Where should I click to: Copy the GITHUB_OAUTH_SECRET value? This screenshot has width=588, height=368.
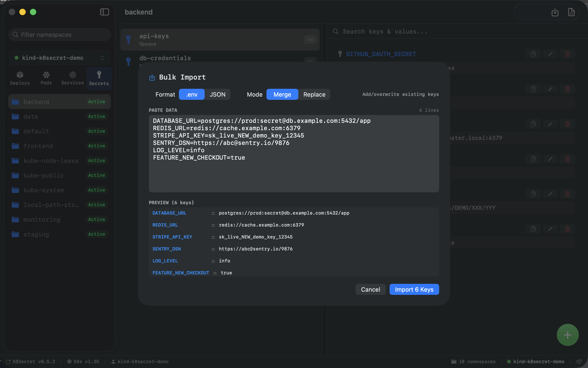tap(533, 54)
